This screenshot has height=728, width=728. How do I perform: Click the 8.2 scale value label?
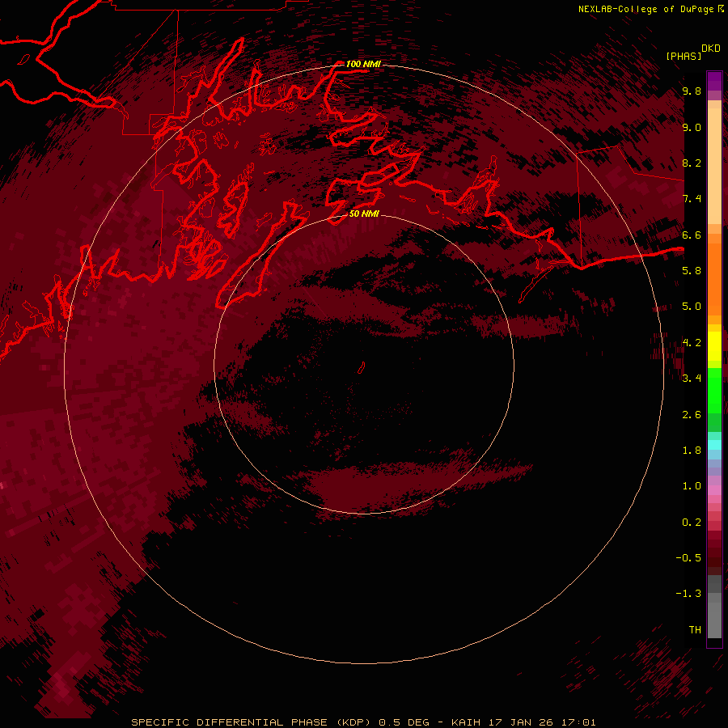click(x=692, y=163)
